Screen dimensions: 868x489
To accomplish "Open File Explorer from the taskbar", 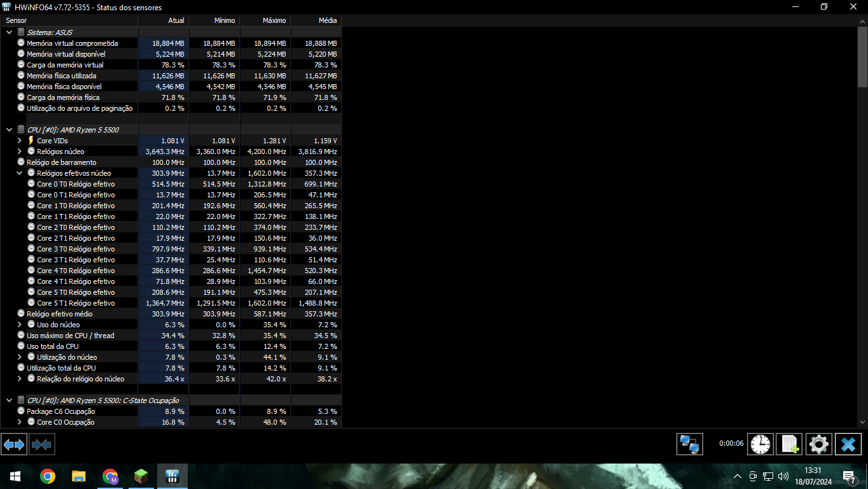I will [x=78, y=476].
